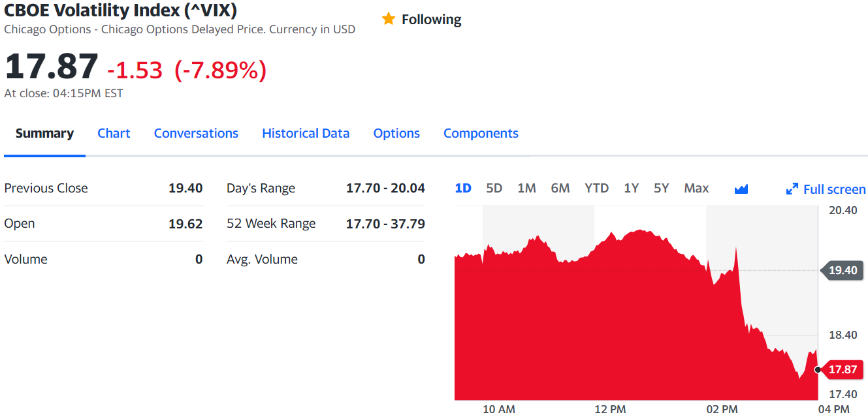Click the 12 PM axis label on chart
This screenshot has width=868, height=417.
coord(610,409)
